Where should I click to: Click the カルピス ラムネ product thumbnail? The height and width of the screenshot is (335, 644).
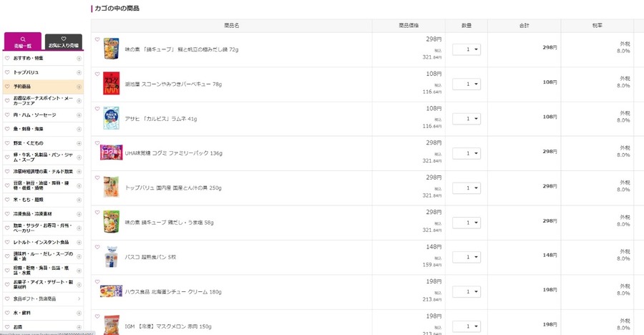click(x=112, y=118)
